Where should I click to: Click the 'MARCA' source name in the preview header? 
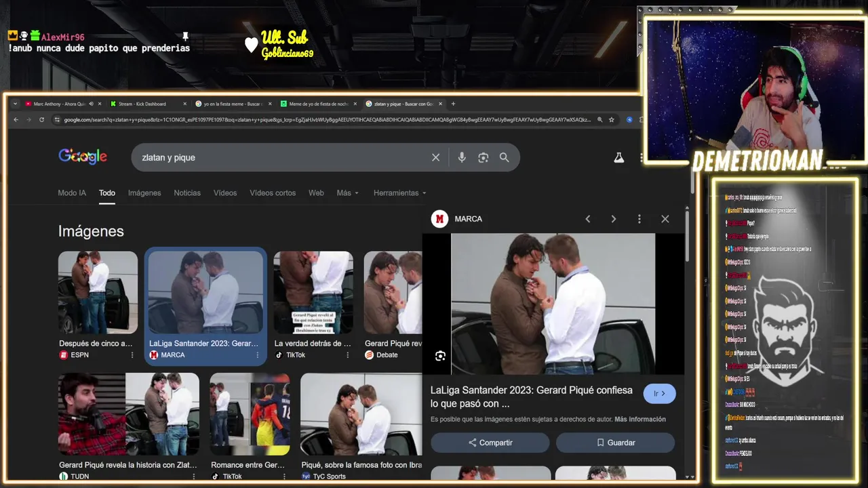tap(469, 219)
